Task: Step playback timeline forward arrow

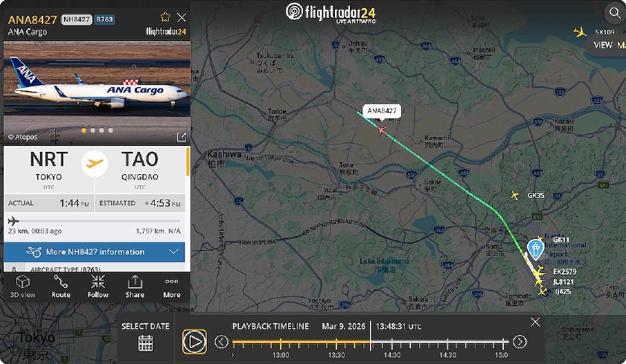Action: point(520,342)
